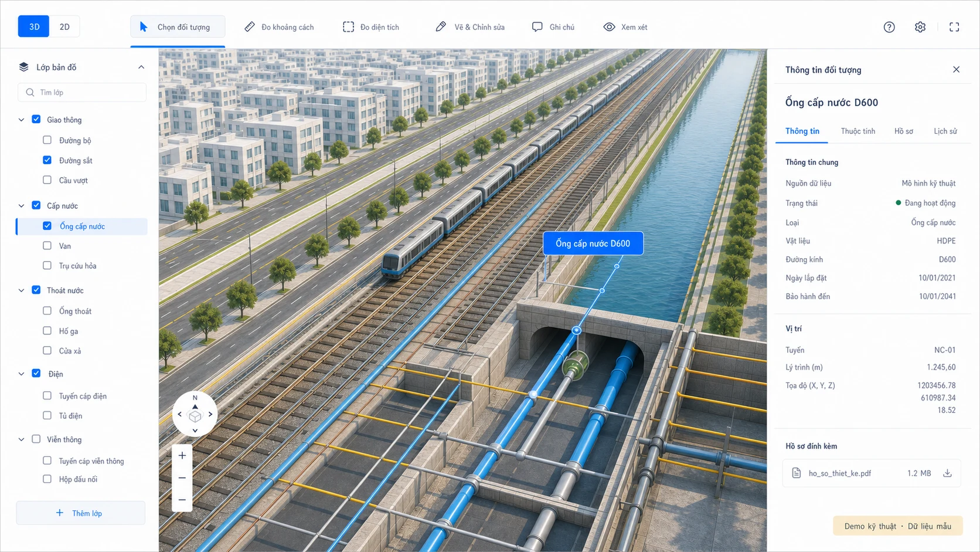Switch to Hồ sơ tab

[x=903, y=131]
